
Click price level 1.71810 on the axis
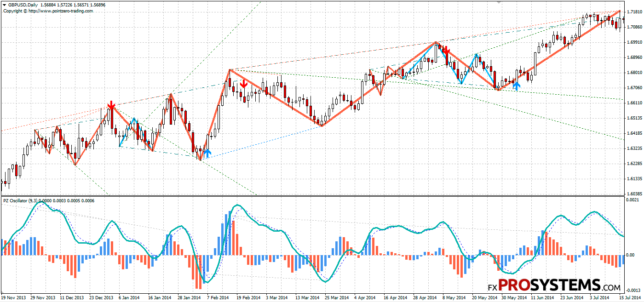635,12
